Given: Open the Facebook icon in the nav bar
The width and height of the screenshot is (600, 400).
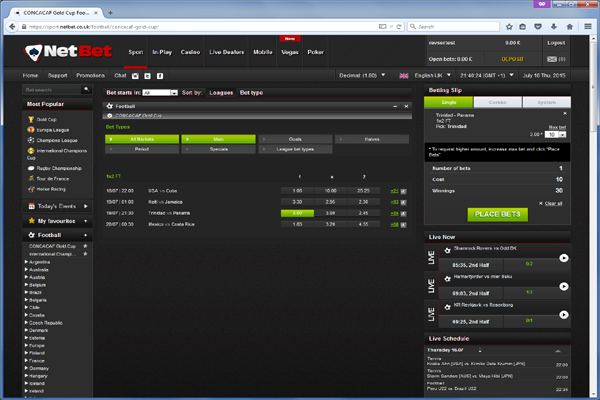Looking at the screenshot, I should (x=160, y=76).
